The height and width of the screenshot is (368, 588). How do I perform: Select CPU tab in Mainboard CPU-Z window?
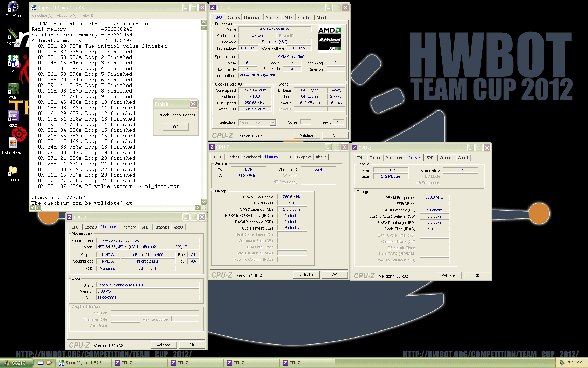click(x=75, y=227)
